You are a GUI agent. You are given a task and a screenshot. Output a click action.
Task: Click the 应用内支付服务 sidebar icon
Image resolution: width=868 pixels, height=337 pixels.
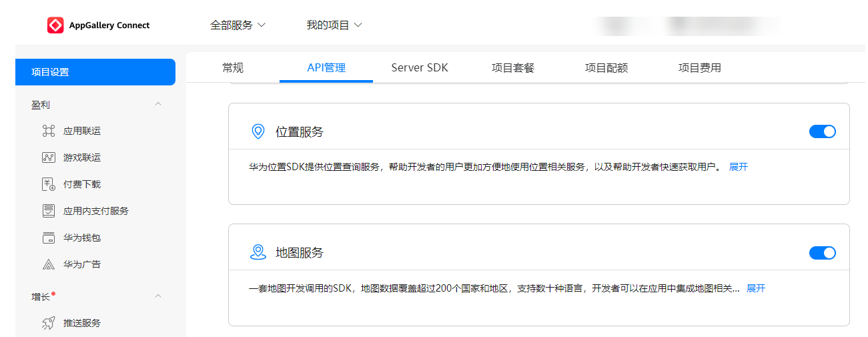click(49, 211)
